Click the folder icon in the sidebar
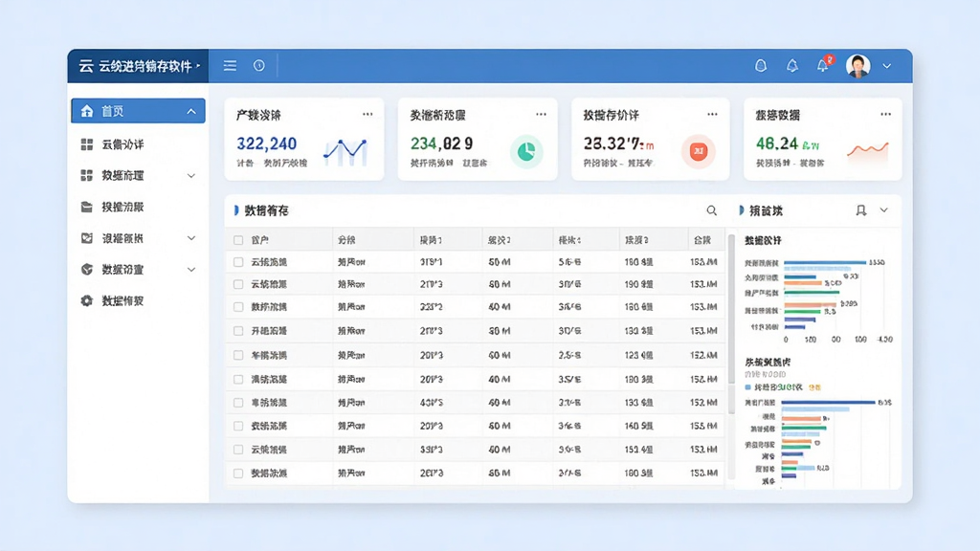 [x=87, y=207]
